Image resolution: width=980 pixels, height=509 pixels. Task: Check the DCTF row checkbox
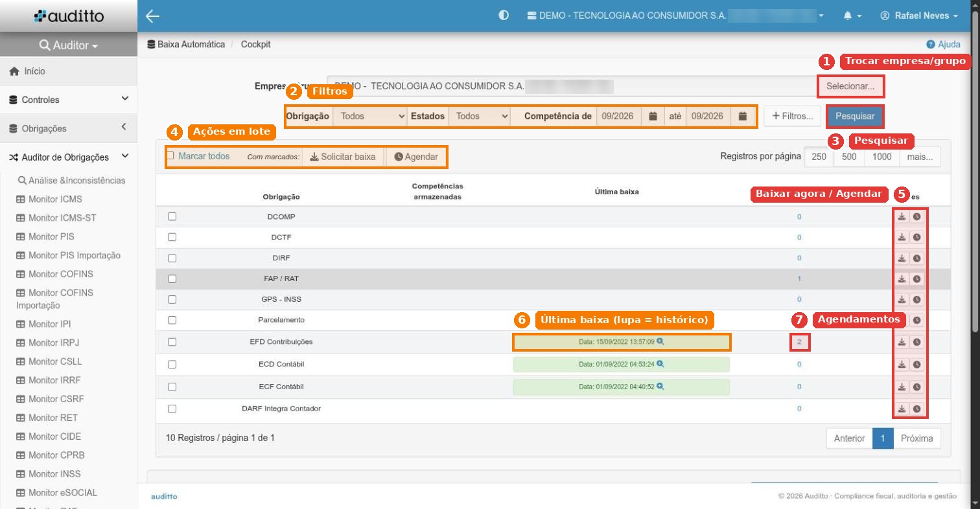coord(172,238)
